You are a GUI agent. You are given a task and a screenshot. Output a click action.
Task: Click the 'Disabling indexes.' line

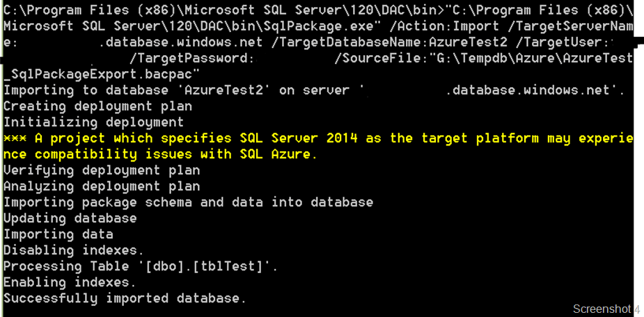tap(74, 250)
